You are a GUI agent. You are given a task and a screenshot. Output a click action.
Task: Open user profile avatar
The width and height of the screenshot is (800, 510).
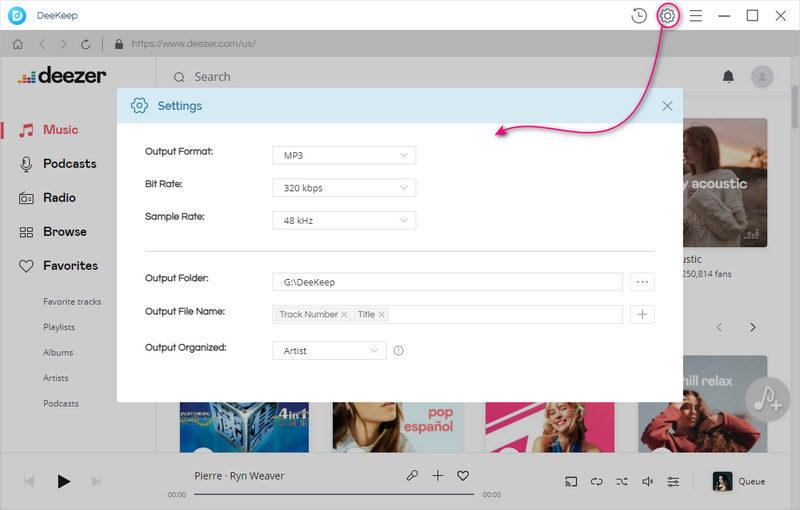(762, 76)
